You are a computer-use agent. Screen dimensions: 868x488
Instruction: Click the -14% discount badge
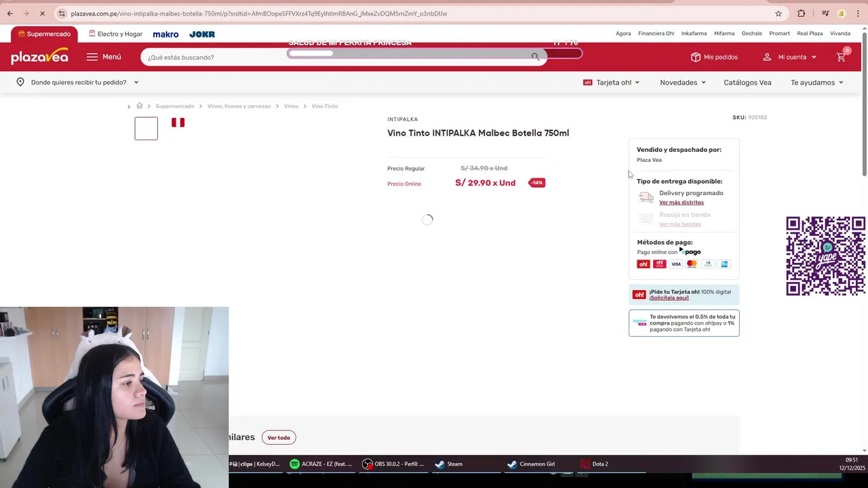(x=536, y=183)
